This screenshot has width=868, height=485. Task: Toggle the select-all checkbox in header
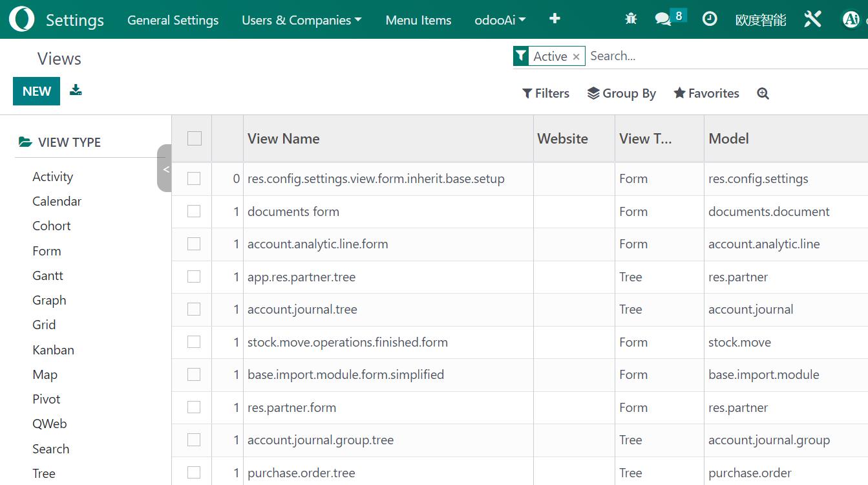tap(195, 138)
